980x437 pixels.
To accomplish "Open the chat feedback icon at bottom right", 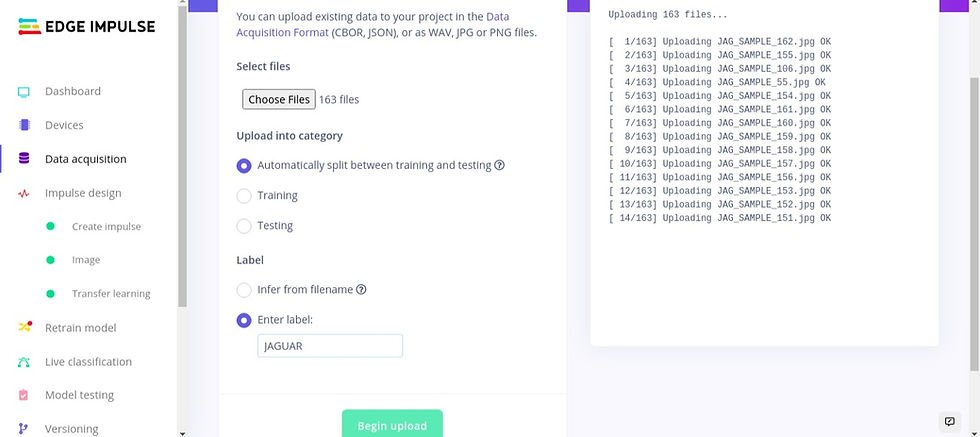I will point(949,421).
